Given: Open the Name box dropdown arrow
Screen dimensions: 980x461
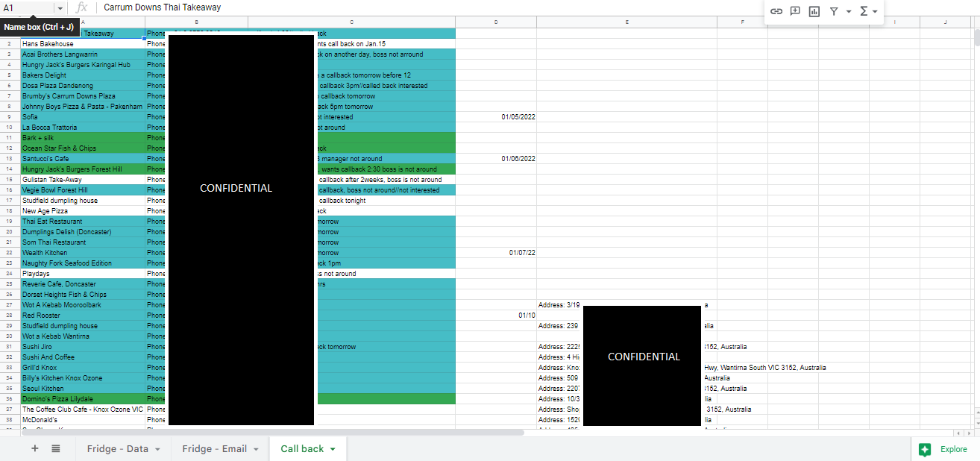Looking at the screenshot, I should (x=60, y=7).
